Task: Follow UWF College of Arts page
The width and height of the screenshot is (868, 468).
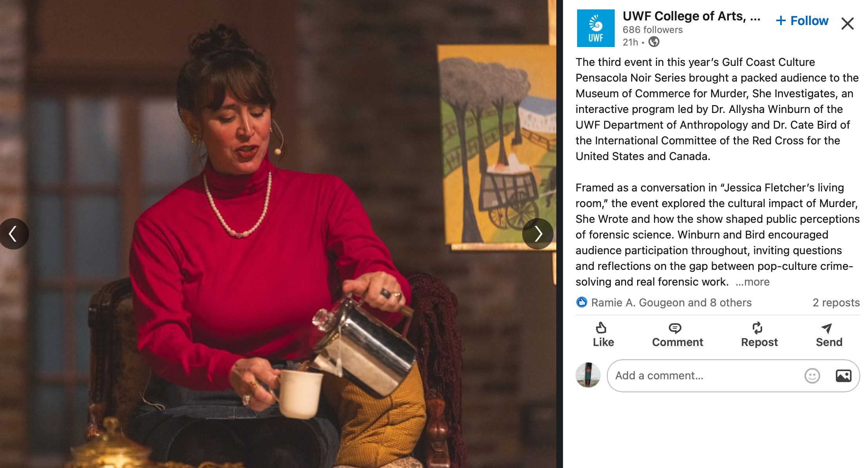Action: click(802, 21)
